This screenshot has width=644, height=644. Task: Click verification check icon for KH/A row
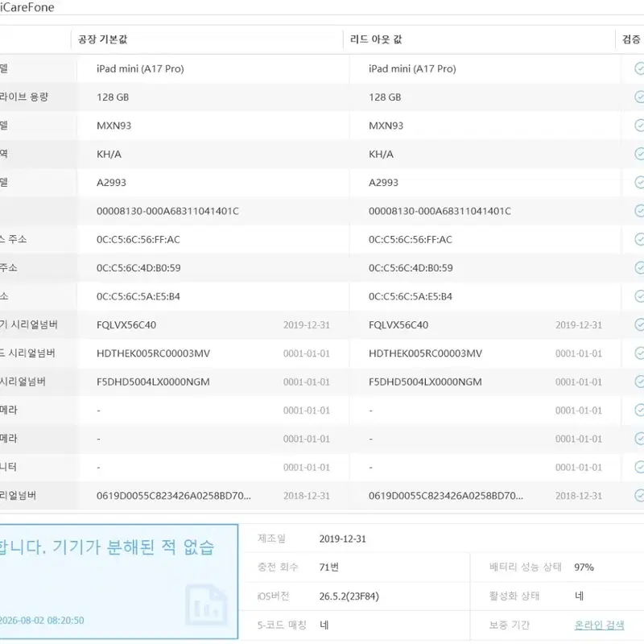(639, 154)
